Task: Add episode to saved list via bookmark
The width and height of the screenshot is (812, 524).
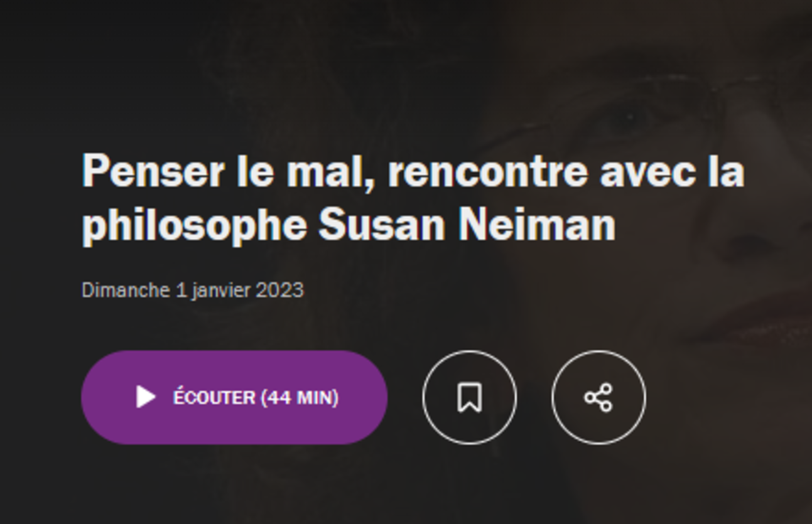Action: [x=470, y=397]
